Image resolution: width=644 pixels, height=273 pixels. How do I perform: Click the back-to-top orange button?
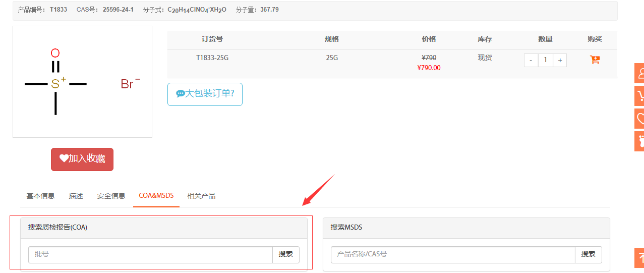click(x=639, y=257)
